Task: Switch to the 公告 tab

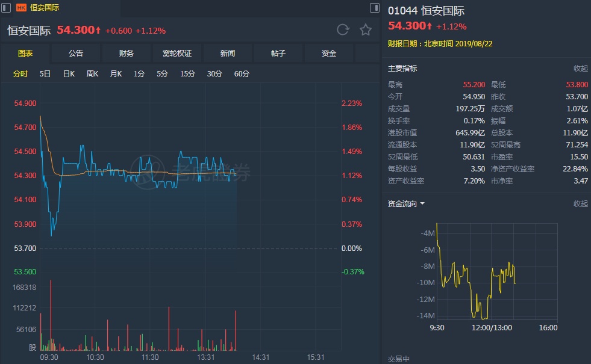Action: pyautogui.click(x=76, y=54)
